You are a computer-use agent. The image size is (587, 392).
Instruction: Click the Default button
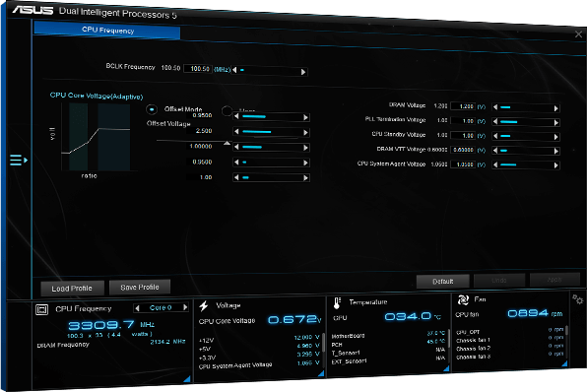[x=443, y=281]
